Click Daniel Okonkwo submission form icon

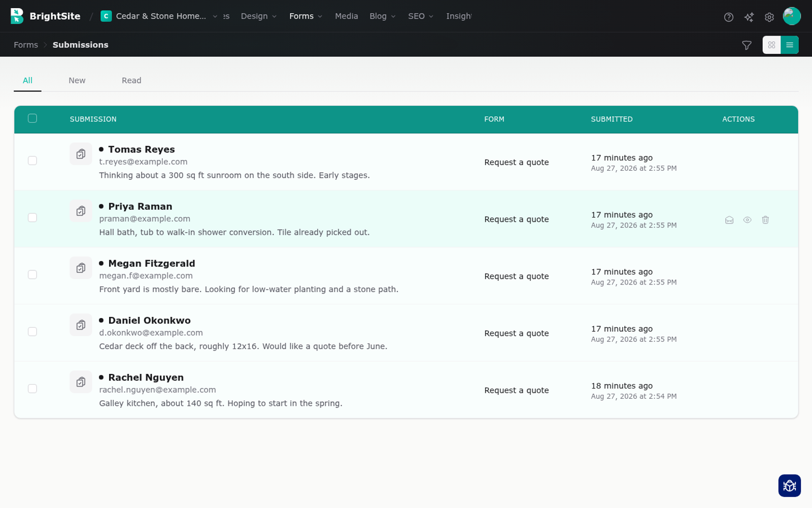[x=81, y=325]
